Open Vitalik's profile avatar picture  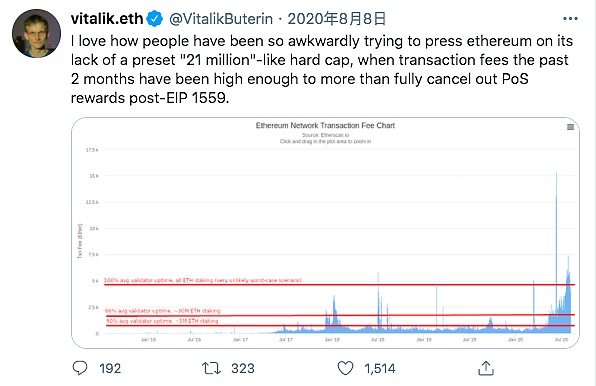(36, 33)
